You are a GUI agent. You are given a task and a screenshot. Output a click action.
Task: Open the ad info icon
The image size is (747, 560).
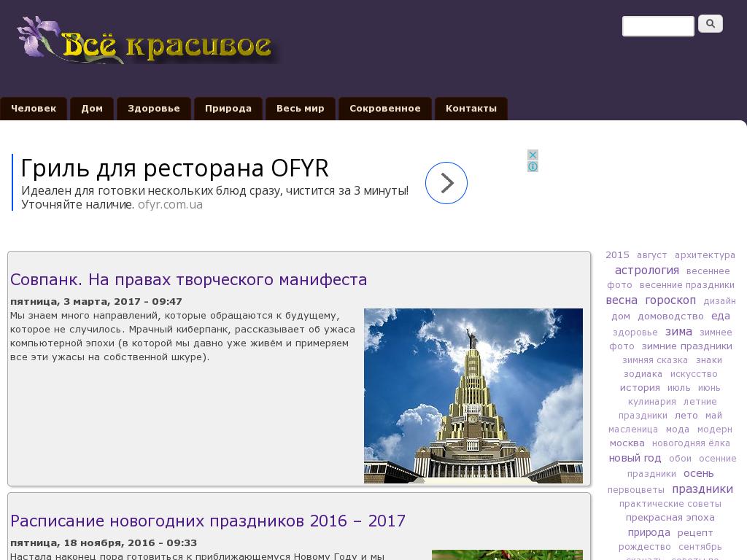(533, 167)
